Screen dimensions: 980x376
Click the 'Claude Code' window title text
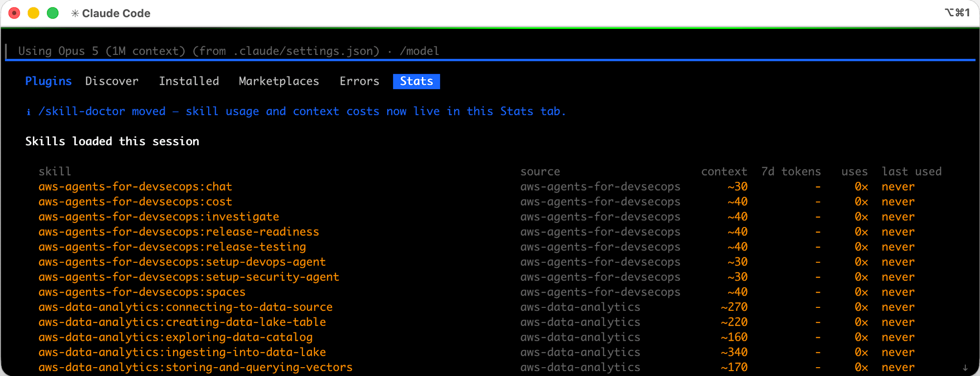point(116,13)
